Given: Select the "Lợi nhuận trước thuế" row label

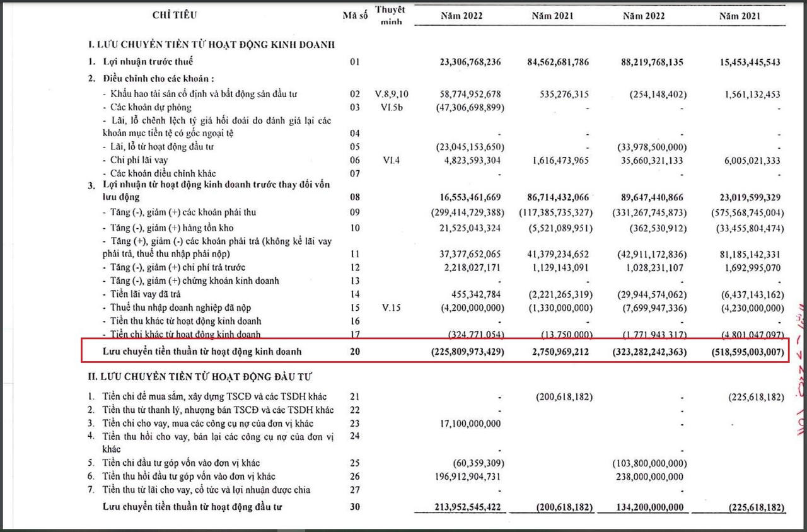Looking at the screenshot, I should click(148, 62).
